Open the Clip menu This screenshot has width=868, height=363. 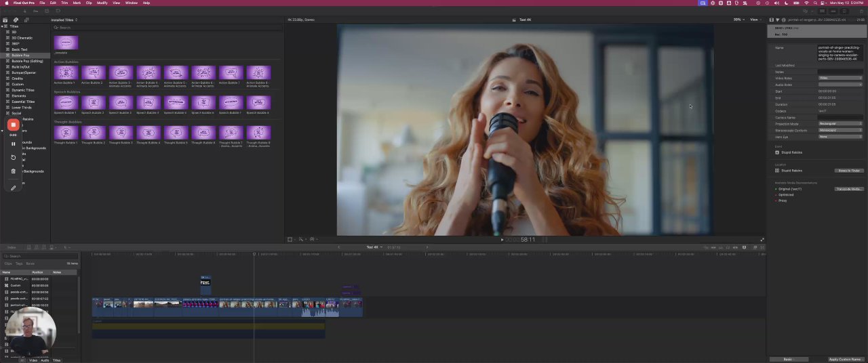[x=89, y=3]
